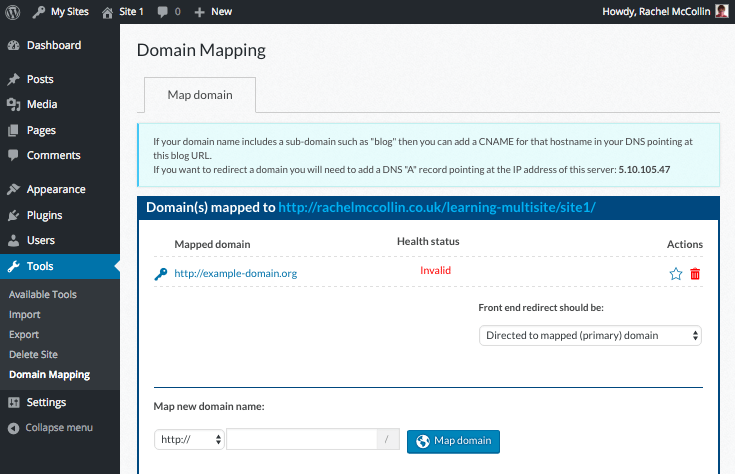This screenshot has width=735, height=474.
Task: Click the Dashboard gauge icon
Action: pos(14,45)
